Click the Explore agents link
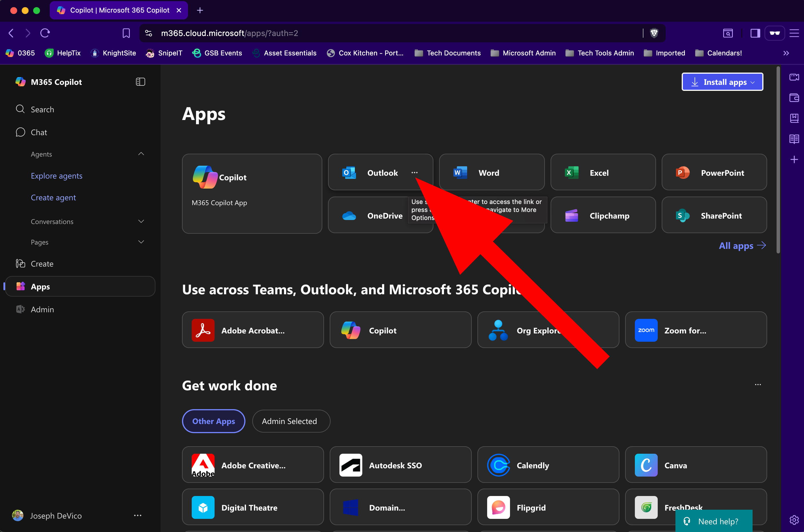 [x=56, y=176]
